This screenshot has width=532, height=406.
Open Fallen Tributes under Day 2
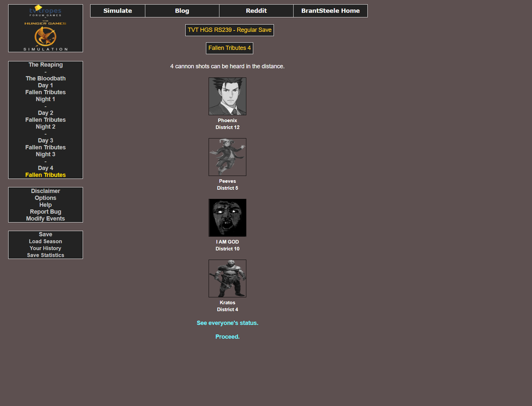(46, 120)
